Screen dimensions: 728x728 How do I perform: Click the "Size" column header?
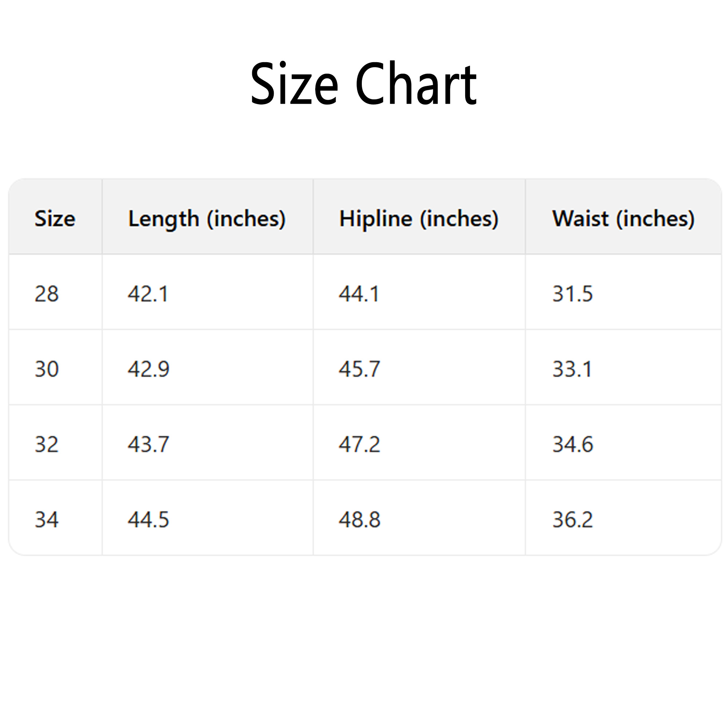click(x=55, y=218)
